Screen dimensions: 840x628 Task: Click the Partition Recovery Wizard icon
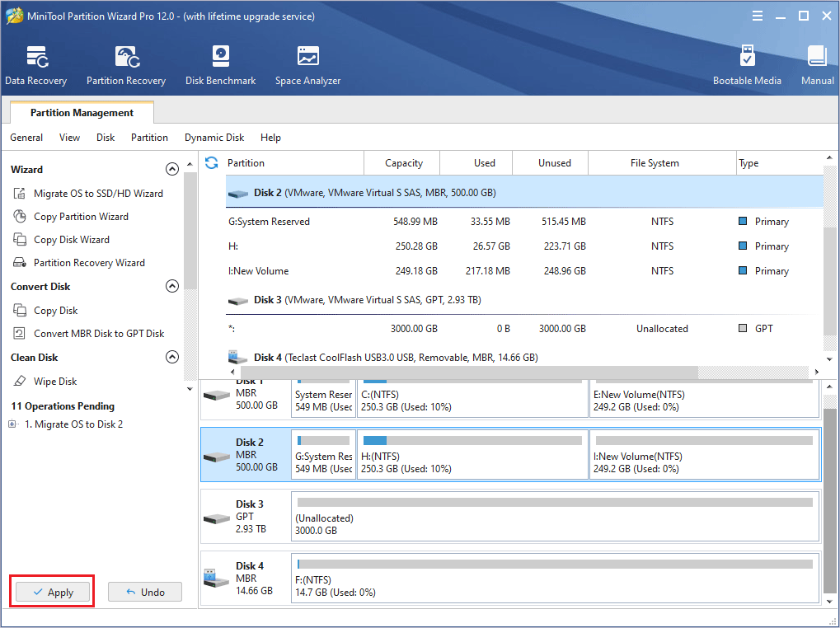tap(19, 262)
